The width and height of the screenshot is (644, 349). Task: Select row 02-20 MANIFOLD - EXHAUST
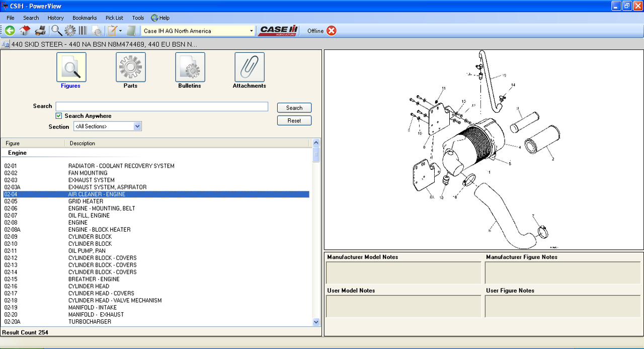156,314
